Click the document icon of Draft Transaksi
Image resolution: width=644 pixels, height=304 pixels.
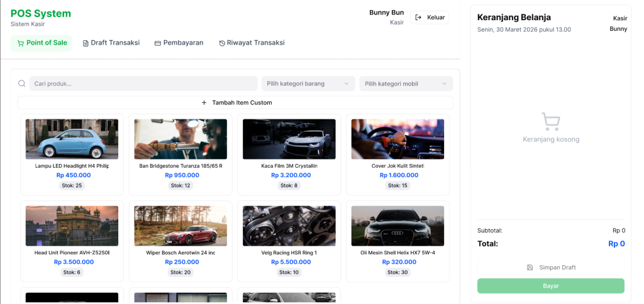click(86, 43)
